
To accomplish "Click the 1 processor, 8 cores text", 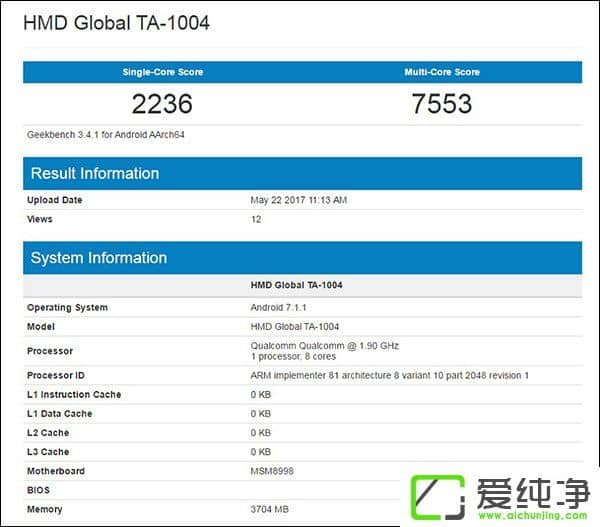I will coord(293,356).
